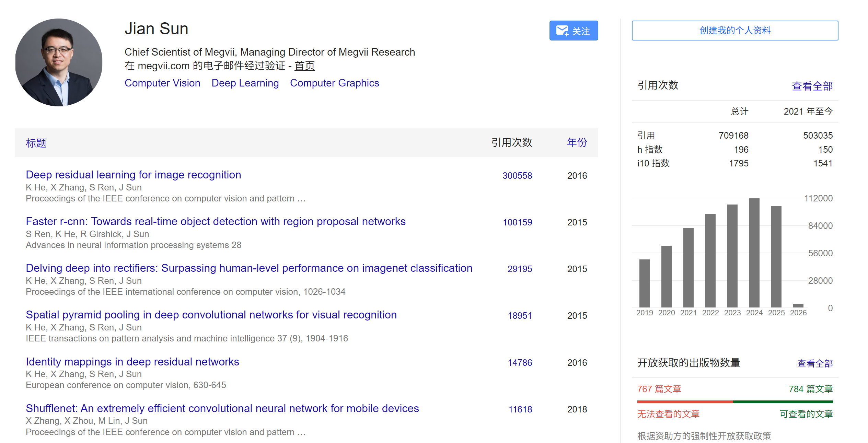Open Deep residual learning for image recognition

click(134, 175)
